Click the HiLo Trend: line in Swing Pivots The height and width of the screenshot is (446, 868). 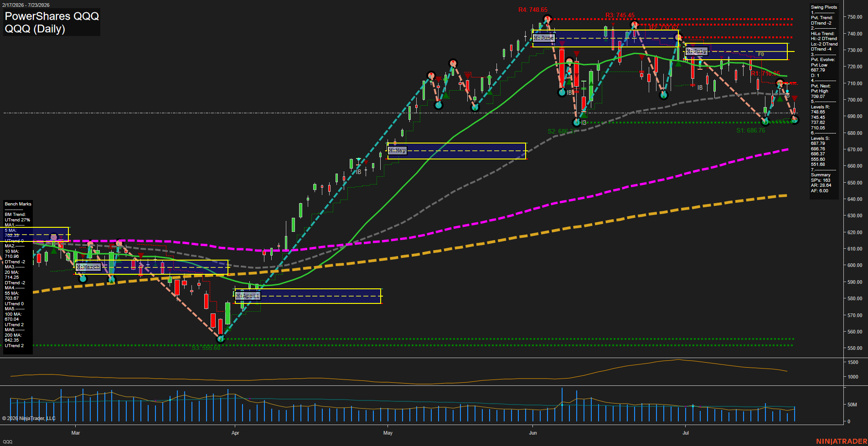(x=823, y=34)
